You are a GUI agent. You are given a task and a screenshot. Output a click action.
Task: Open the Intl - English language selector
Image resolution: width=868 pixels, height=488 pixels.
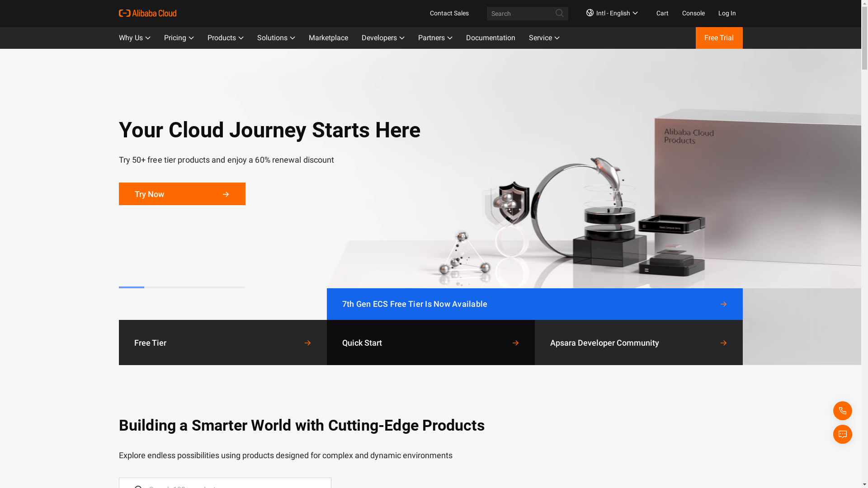[612, 13]
